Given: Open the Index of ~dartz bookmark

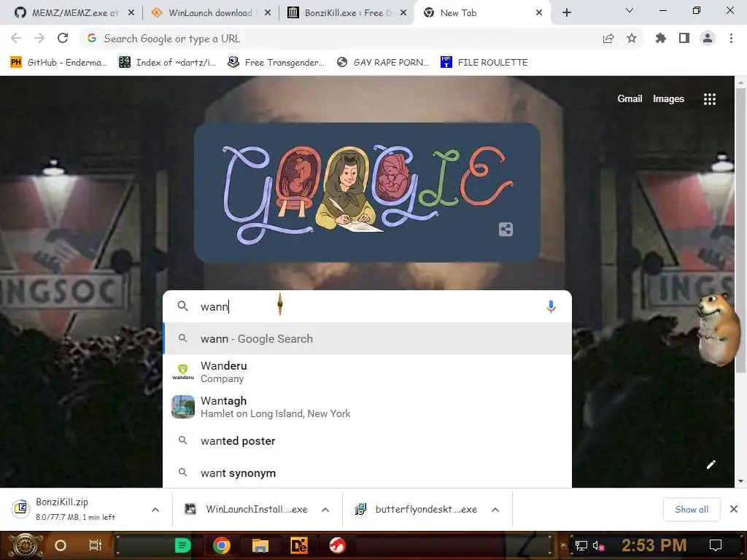Looking at the screenshot, I should [167, 63].
